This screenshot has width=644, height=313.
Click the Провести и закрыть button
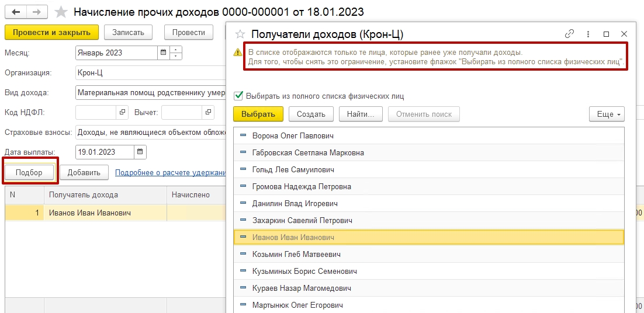point(51,32)
